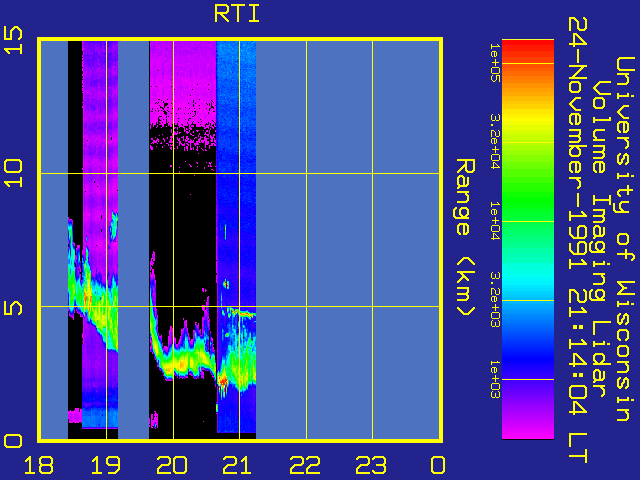Click the hour 18 time axis label
Image resolution: width=640 pixels, height=480 pixels.
[39, 465]
